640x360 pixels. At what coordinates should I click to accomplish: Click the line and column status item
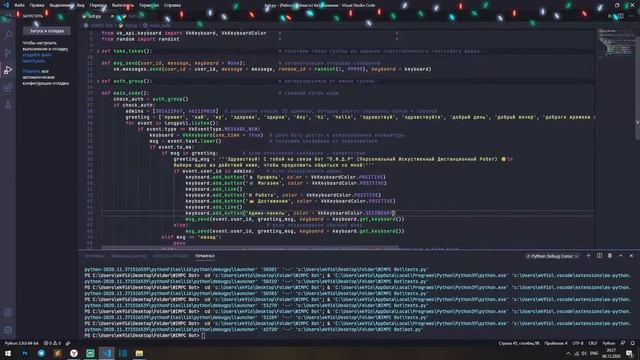[x=519, y=343]
